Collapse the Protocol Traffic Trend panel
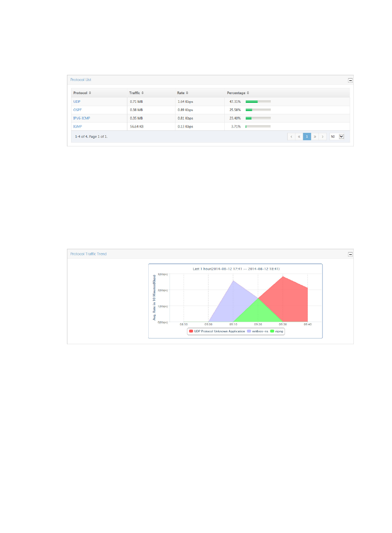 click(350, 255)
